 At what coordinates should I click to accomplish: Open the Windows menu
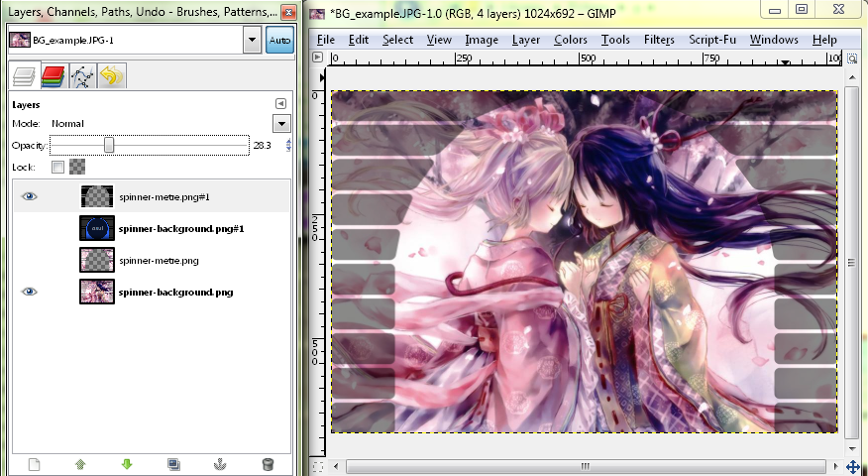pos(774,40)
